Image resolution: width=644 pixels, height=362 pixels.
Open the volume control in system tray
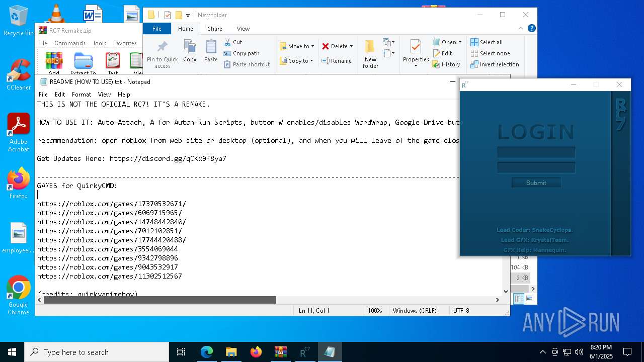tap(579, 352)
